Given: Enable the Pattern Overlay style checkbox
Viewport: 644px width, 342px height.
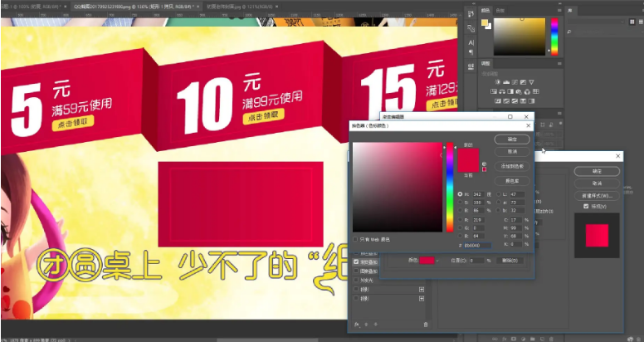Looking at the screenshot, I should tap(356, 271).
